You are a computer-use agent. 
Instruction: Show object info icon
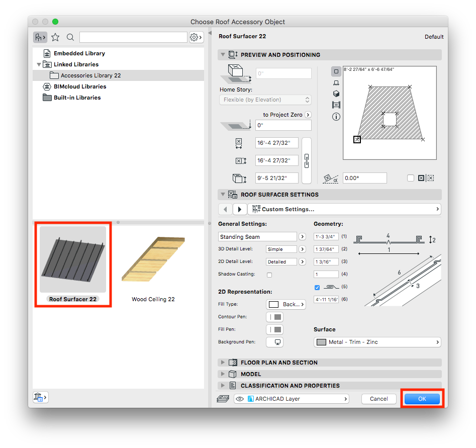[x=336, y=117]
